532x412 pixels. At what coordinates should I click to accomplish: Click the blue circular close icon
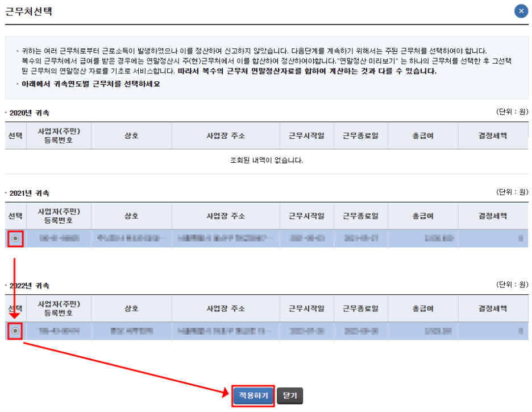521,10
